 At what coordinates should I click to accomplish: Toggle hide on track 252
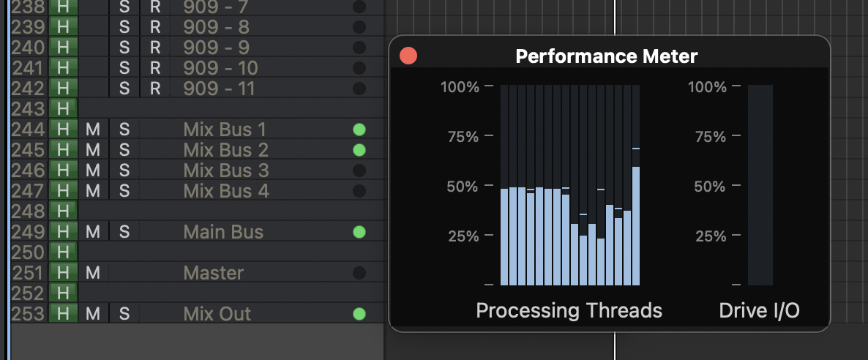[x=63, y=293]
